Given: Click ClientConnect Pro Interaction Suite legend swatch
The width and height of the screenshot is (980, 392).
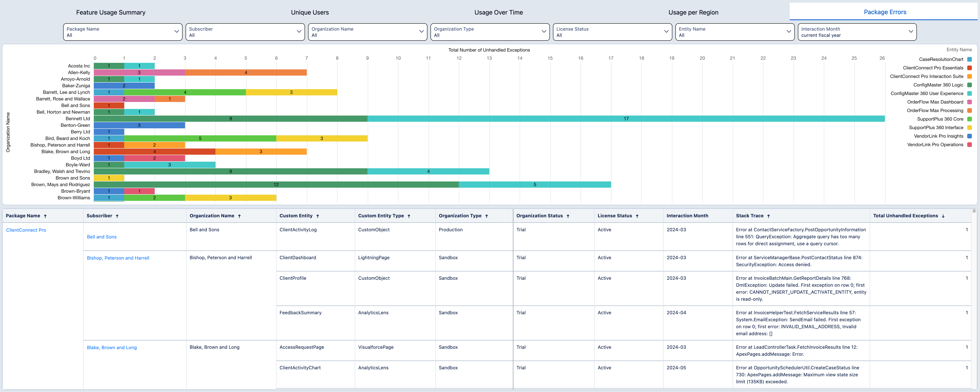Looking at the screenshot, I should (969, 77).
